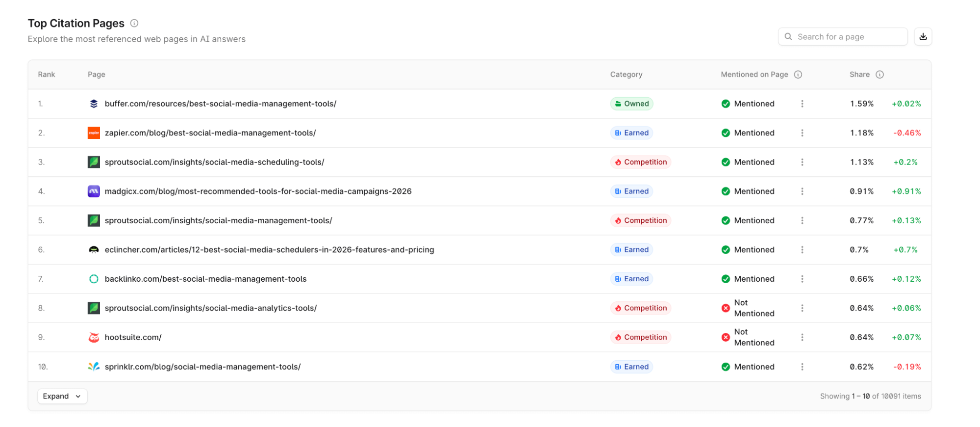The image size is (980, 427).
Task: Open sproutsocial social-media-analytics-tools link
Action: coord(211,308)
